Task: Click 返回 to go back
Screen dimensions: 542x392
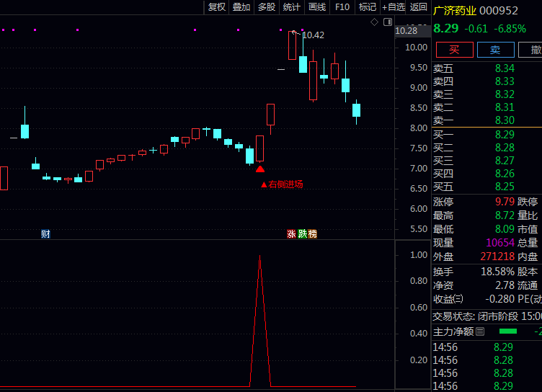Action: coord(418,7)
